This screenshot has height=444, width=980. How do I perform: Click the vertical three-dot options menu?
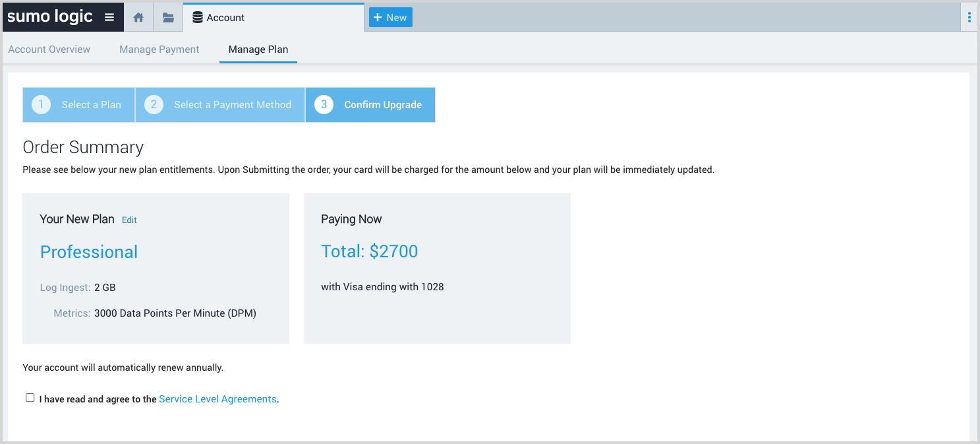(969, 18)
